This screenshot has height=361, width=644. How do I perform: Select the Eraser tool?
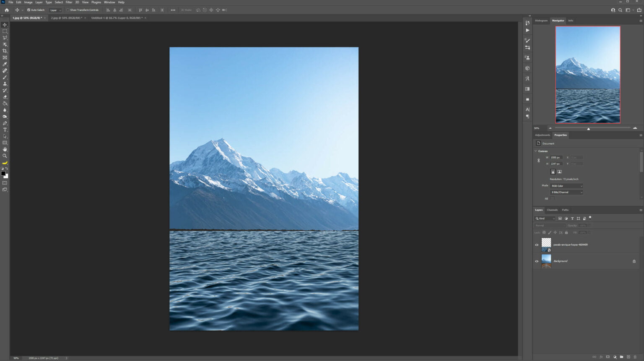5,97
